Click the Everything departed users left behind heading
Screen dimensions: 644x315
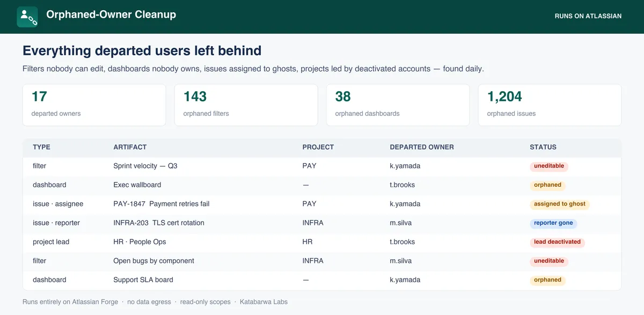(142, 51)
